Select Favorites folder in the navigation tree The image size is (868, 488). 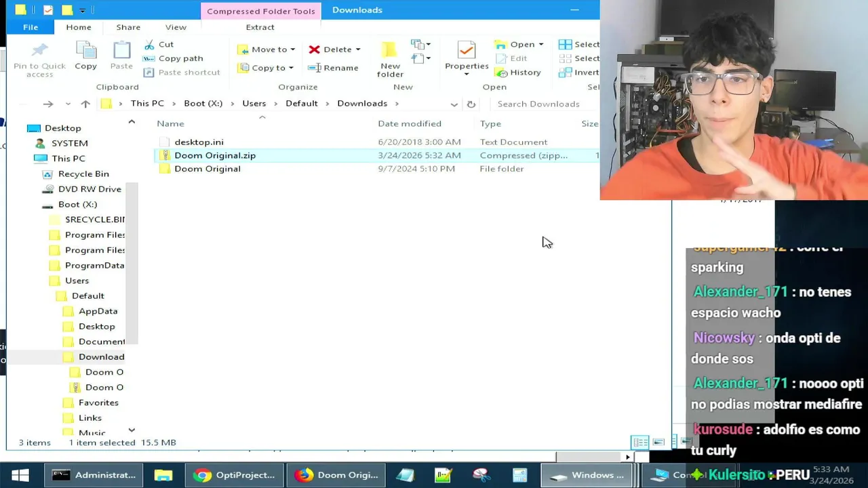click(x=98, y=403)
